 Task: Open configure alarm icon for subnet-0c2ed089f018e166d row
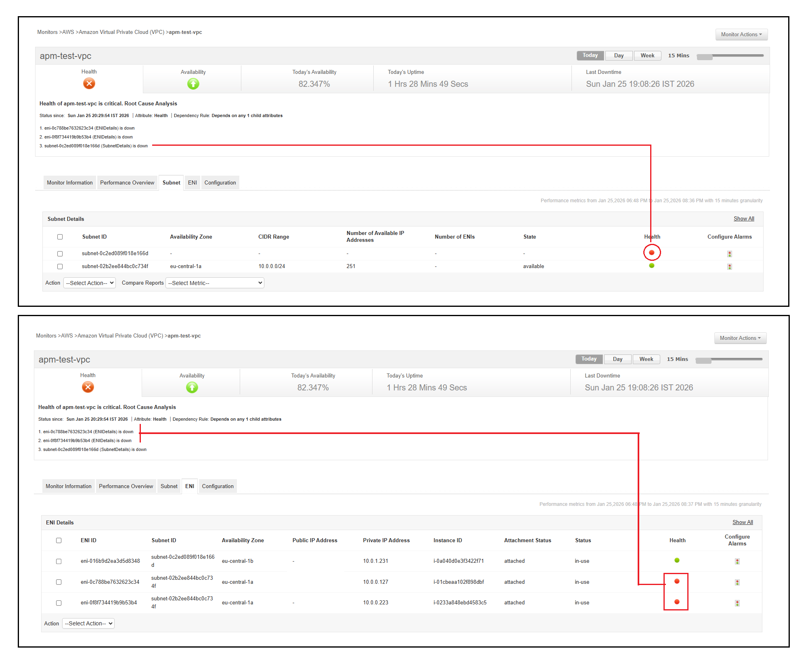coord(729,254)
